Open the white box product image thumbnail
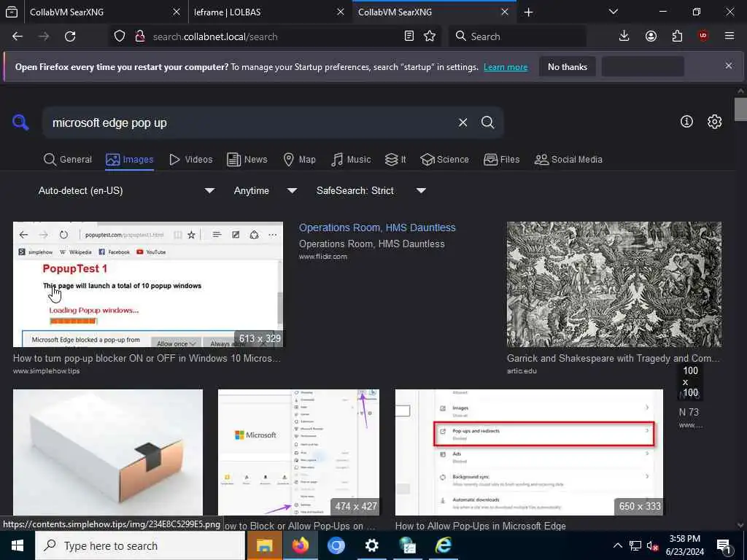 pos(108,452)
